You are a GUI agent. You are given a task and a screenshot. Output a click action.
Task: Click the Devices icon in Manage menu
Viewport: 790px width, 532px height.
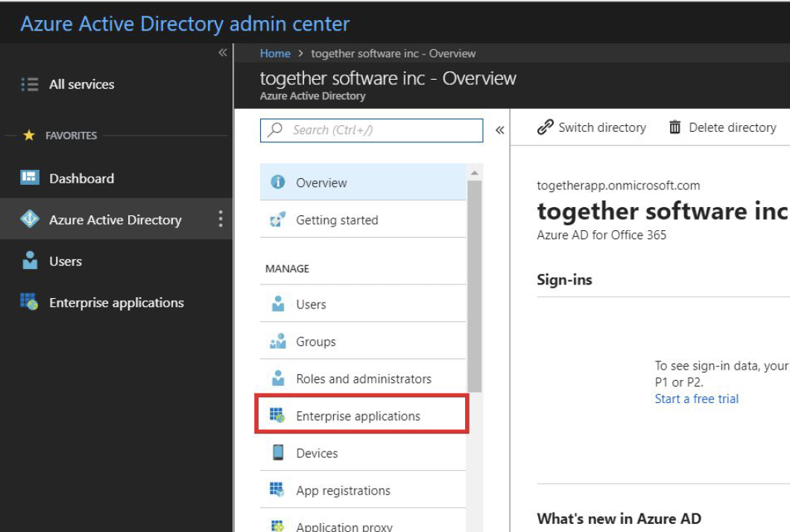click(278, 453)
